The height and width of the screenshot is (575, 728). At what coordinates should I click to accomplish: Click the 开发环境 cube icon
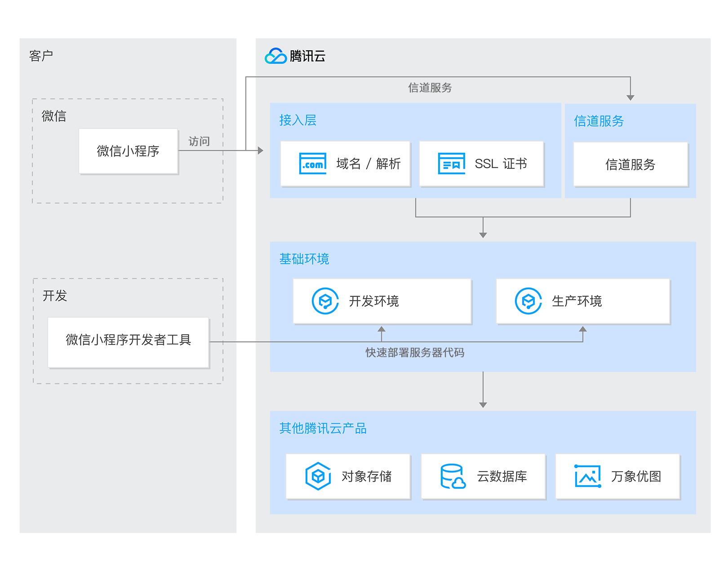pos(325,301)
